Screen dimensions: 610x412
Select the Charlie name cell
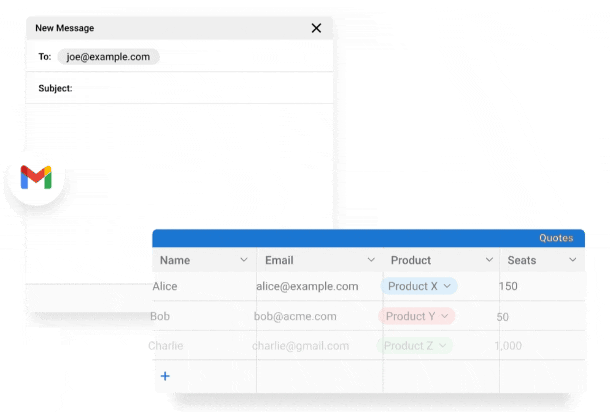pyautogui.click(x=167, y=346)
